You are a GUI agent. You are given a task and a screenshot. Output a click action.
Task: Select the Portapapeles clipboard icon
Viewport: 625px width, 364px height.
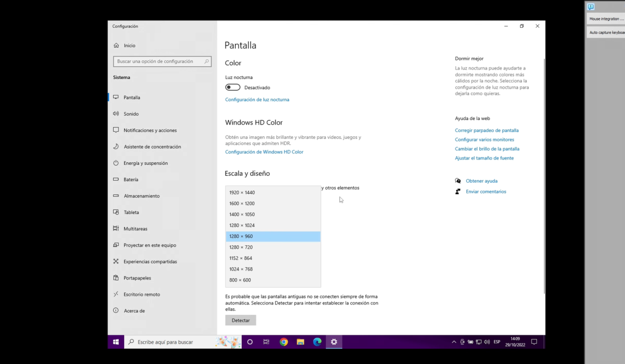(116, 278)
